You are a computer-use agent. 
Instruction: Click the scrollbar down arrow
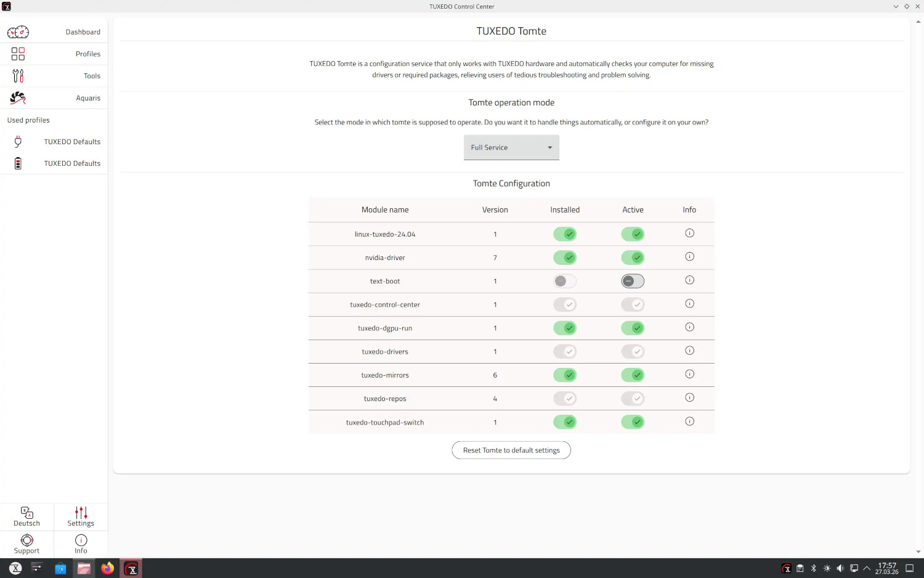click(918, 552)
